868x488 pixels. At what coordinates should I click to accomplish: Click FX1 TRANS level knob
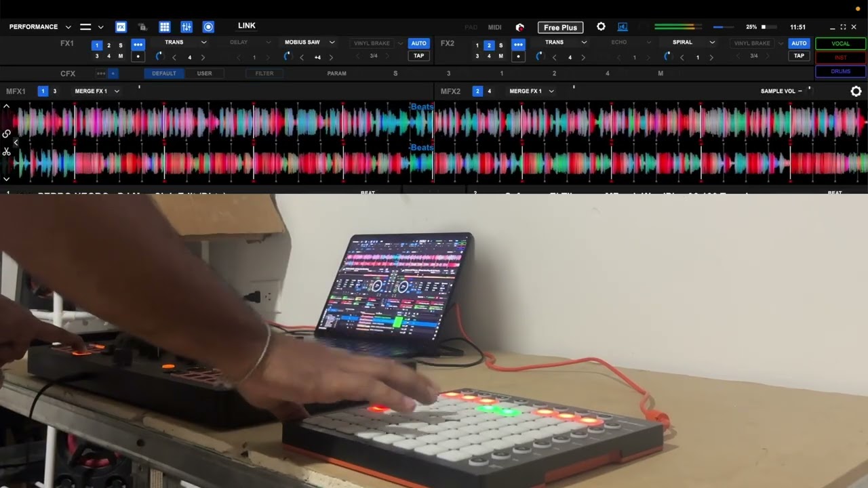(159, 56)
